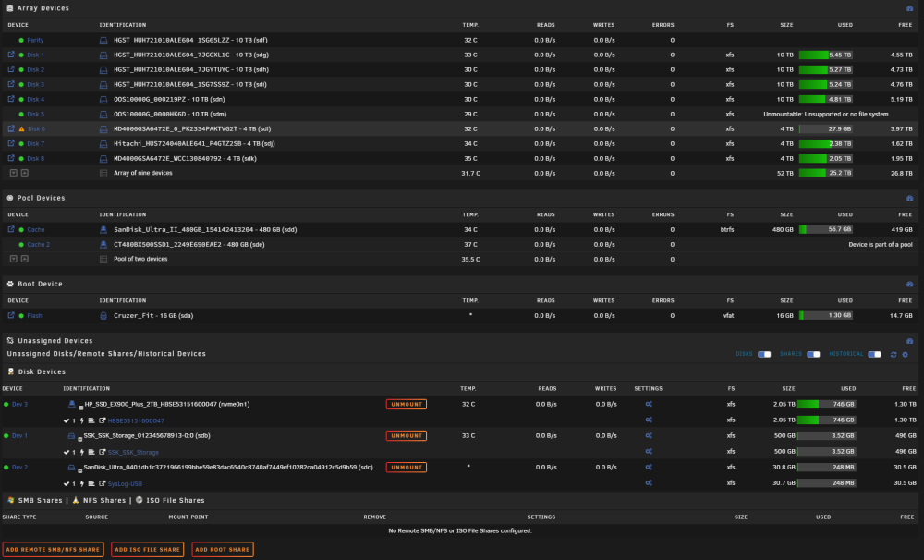Click the green status dot for Cache 2
The image size is (924, 560).
[22, 244]
